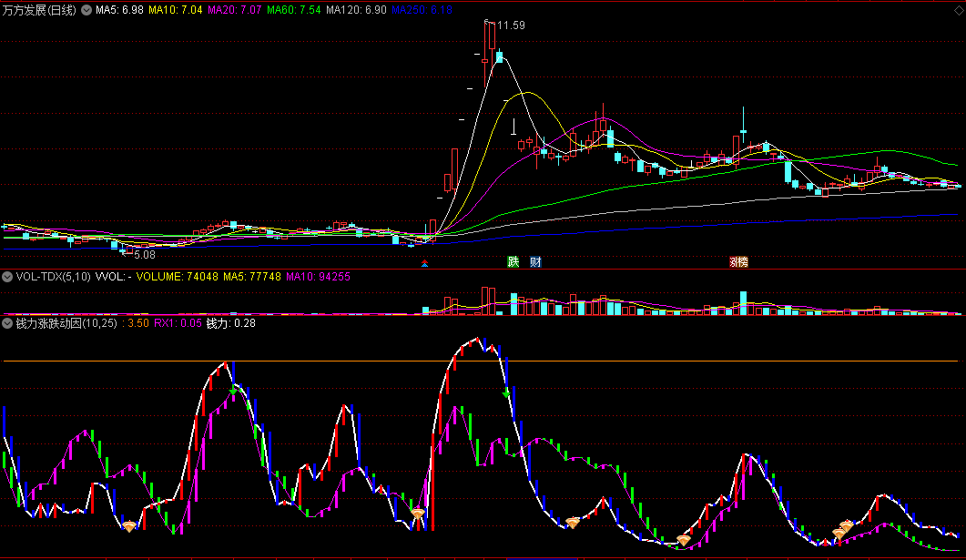The width and height of the screenshot is (966, 560).
Task: Click the green down arrow signal at the first indicator peak
Action: click(233, 392)
